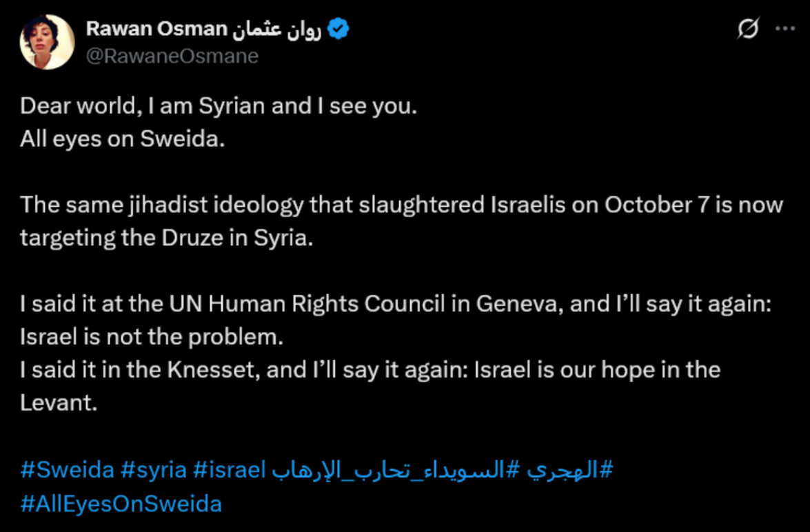This screenshot has height=532, width=810.
Task: Open the Grok explain-post icon
Action: coord(748,28)
